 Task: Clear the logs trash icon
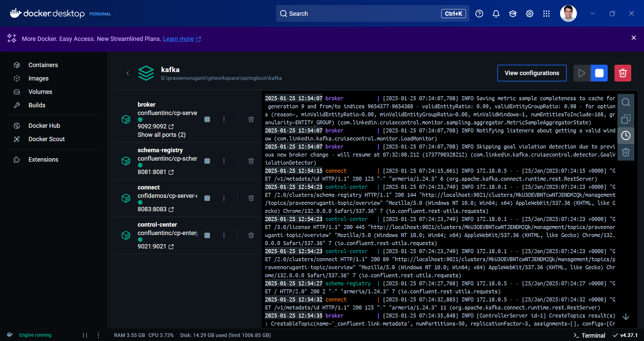[x=626, y=152]
